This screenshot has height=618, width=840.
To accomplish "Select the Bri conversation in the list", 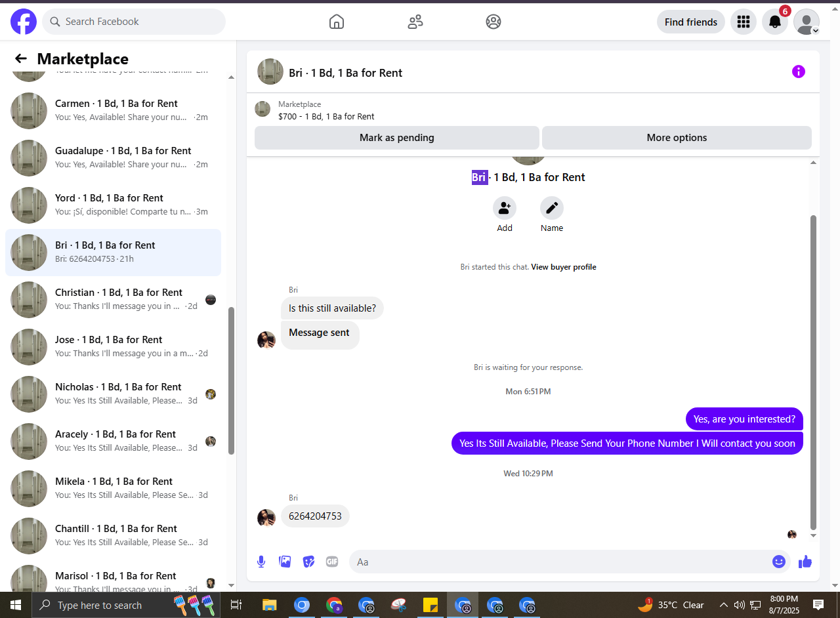I will (x=113, y=253).
